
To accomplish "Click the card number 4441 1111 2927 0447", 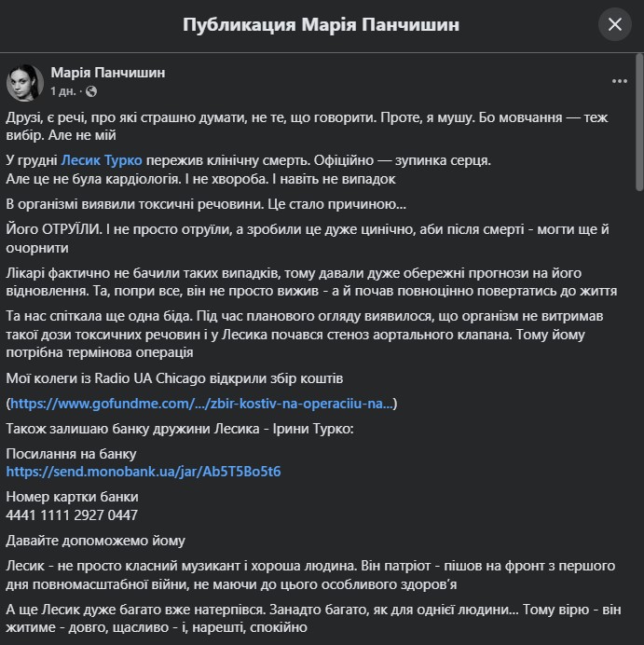I will click(72, 515).
